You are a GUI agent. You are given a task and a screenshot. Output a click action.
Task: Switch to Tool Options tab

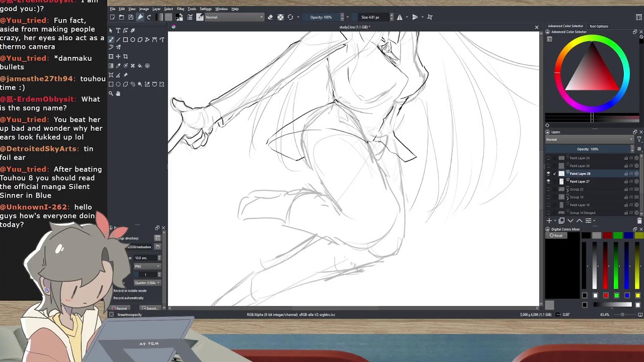tap(599, 26)
